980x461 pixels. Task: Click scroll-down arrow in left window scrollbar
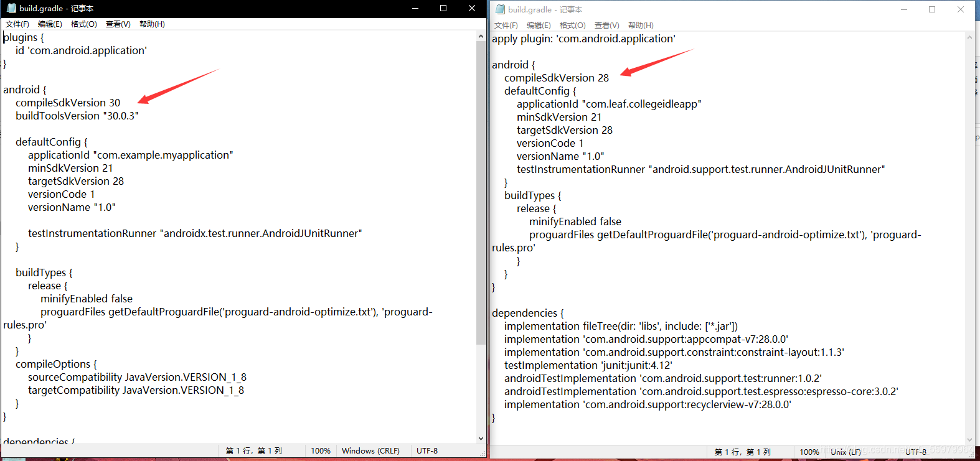click(481, 438)
